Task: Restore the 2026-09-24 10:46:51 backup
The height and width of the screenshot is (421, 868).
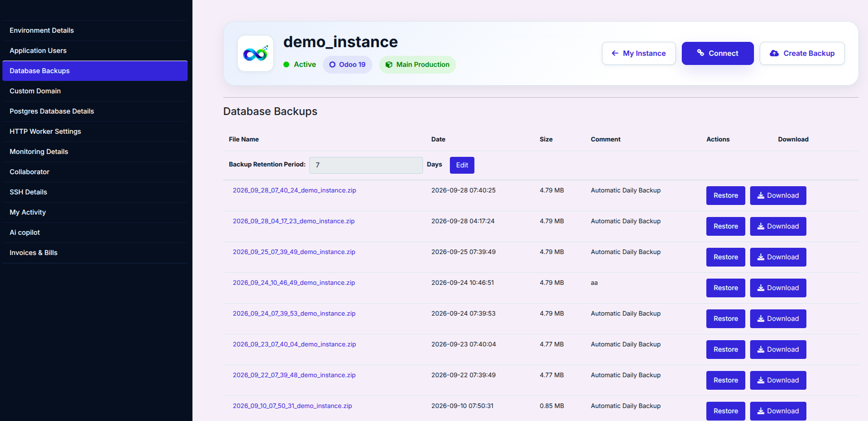Action: tap(726, 288)
